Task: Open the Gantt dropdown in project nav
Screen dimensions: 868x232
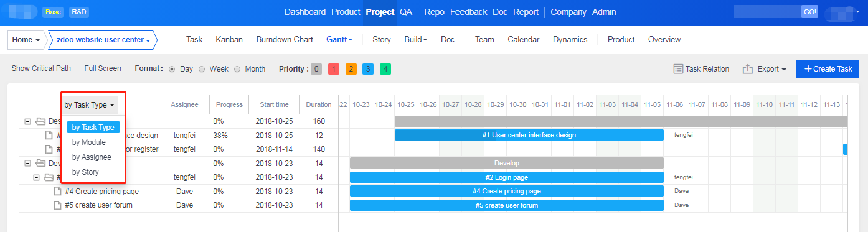Action: pyautogui.click(x=339, y=39)
